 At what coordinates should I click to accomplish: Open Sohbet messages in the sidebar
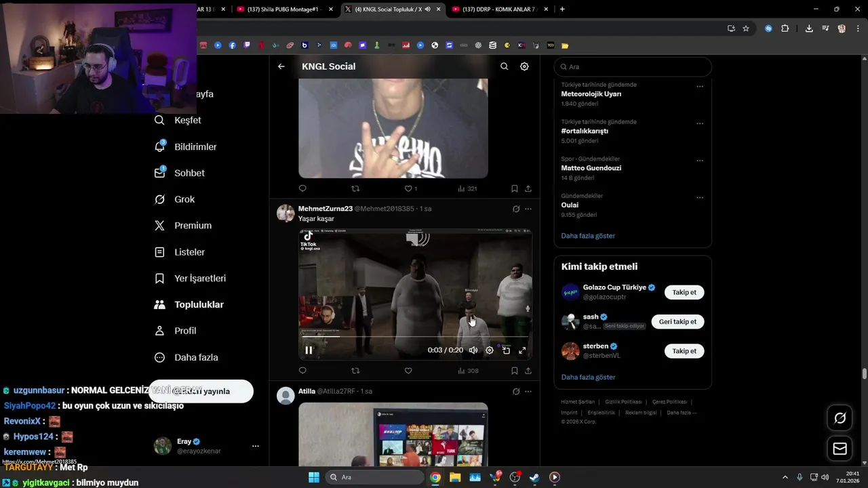click(180, 173)
